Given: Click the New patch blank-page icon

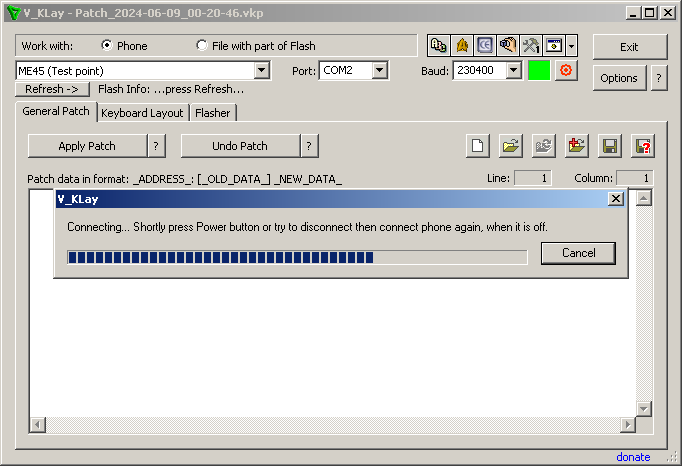Looking at the screenshot, I should (x=479, y=146).
